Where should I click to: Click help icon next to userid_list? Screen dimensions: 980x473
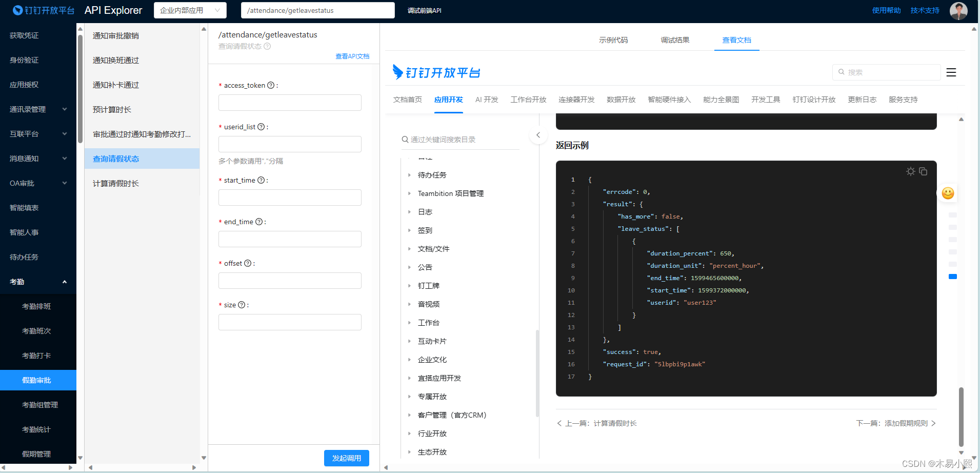(261, 127)
